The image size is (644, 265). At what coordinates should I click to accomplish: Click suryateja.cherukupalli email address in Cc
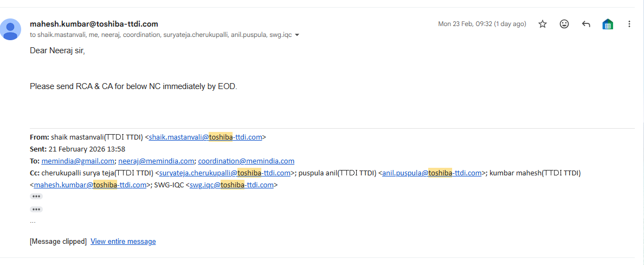click(x=225, y=173)
